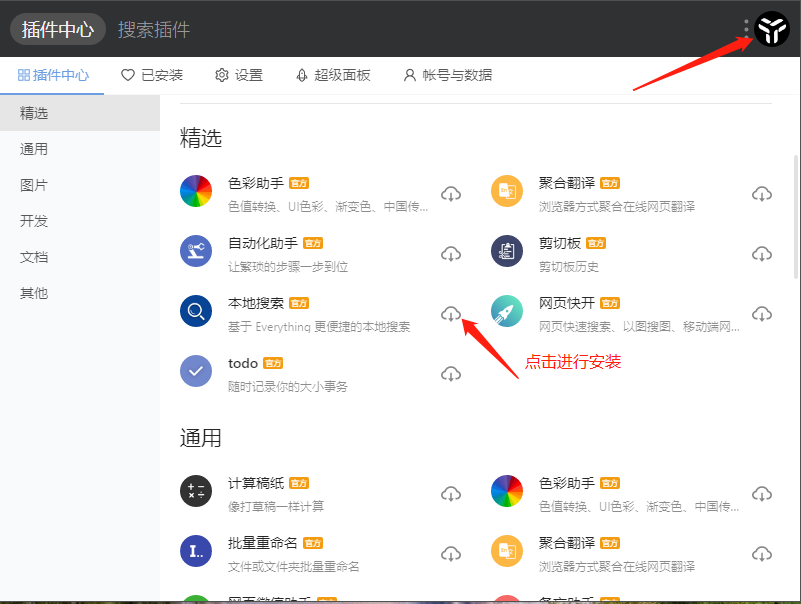The image size is (801, 604).
Task: Click the uTools logo avatar
Action: click(x=772, y=29)
